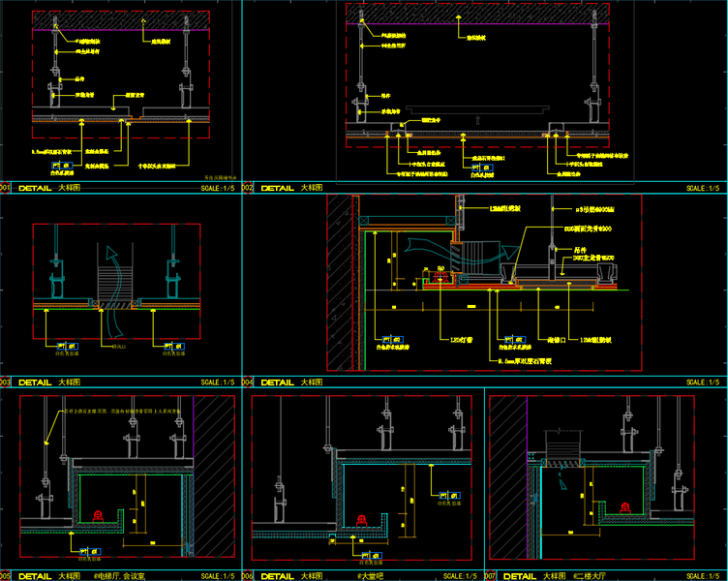This screenshot has height=581, width=728.
Task: Select DETAIL title text of drawing 007
Action: point(520,576)
